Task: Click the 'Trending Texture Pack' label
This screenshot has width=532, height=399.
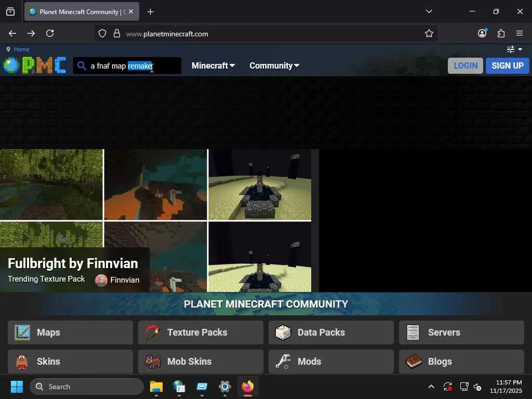Action: [46, 279]
